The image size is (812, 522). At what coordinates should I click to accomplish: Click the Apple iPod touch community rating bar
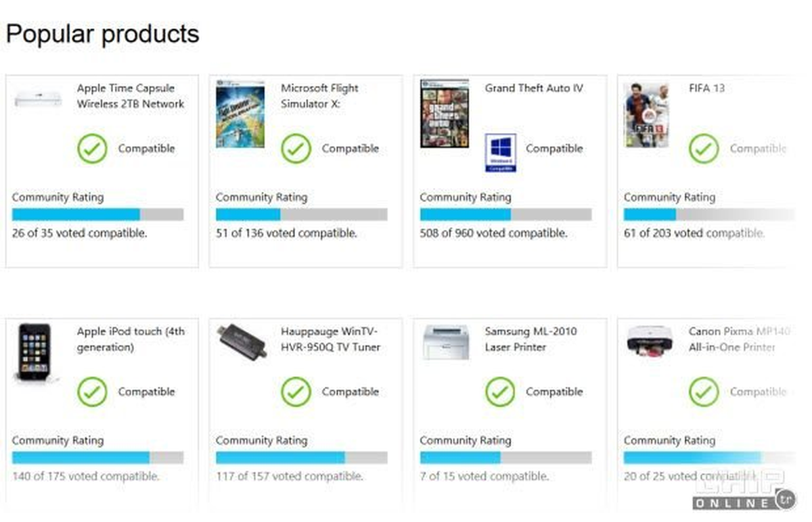tap(97, 457)
